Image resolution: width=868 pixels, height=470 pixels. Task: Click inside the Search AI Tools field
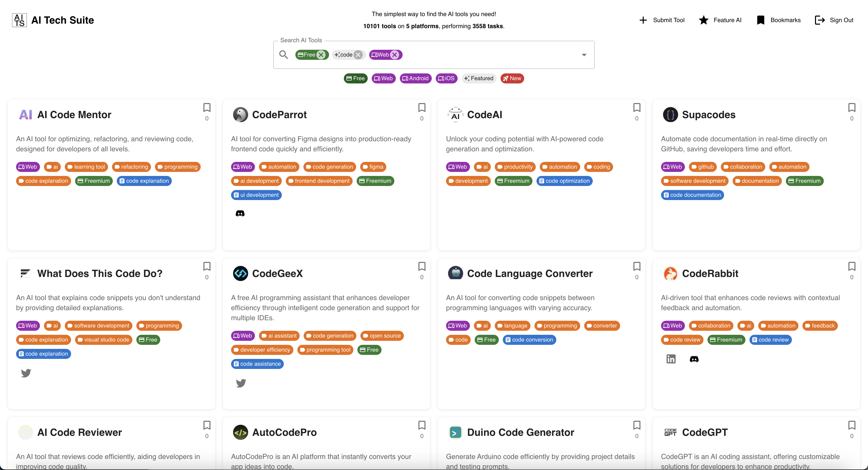click(489, 55)
